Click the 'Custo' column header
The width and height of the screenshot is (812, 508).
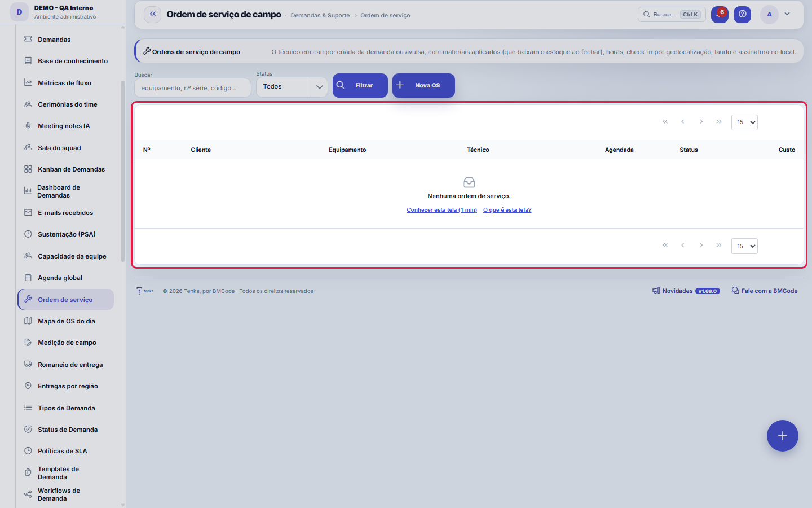click(787, 150)
